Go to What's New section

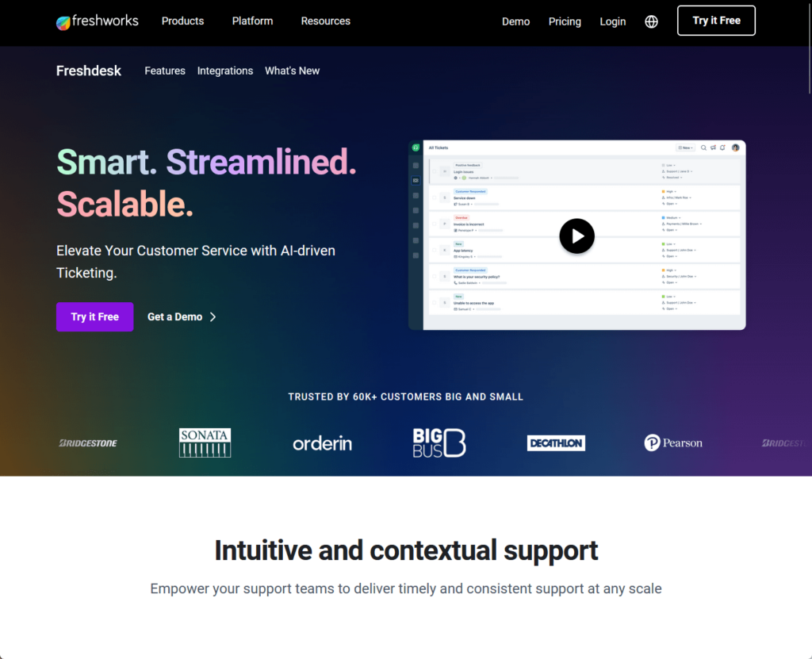(x=292, y=71)
